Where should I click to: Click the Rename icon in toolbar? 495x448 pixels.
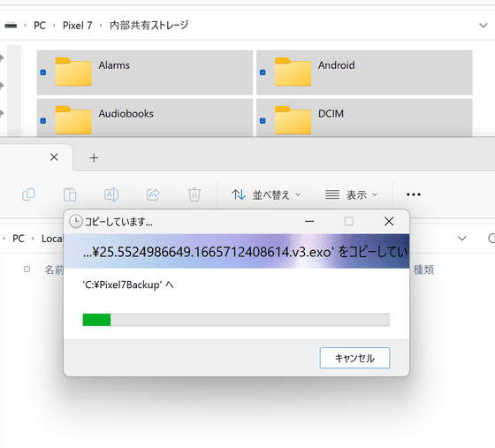pos(111,194)
